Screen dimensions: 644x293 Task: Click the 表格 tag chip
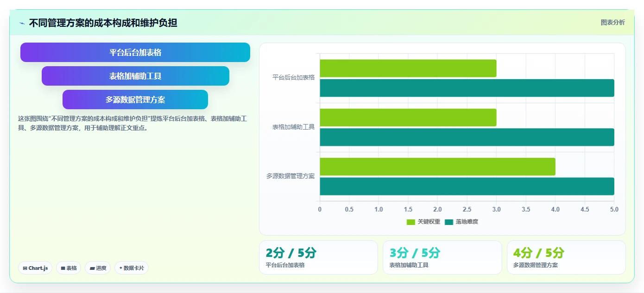pos(69,268)
